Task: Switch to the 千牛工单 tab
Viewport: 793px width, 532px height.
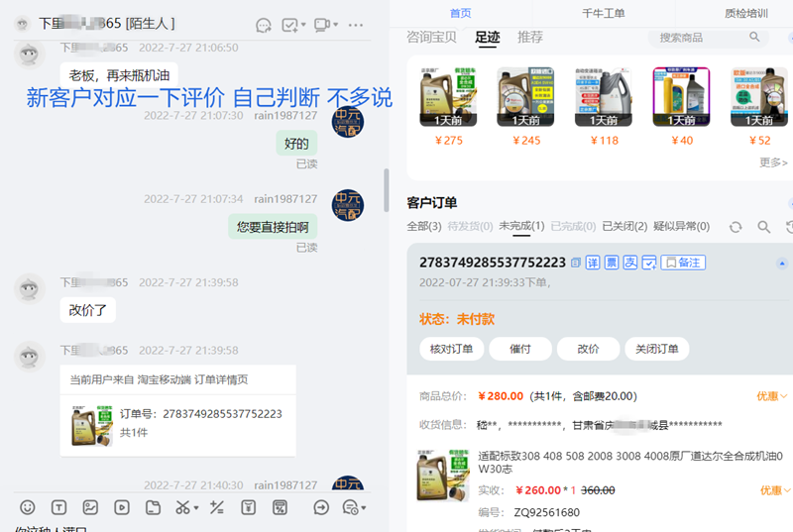Action: click(x=603, y=13)
